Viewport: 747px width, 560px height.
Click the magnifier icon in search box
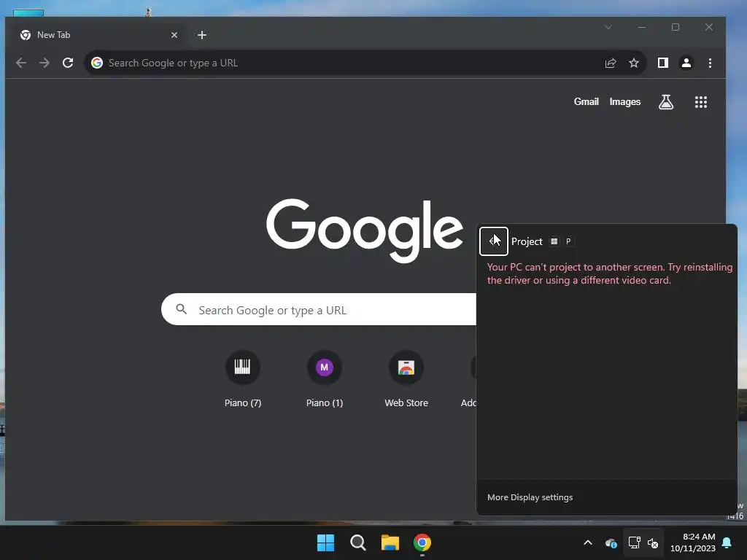pyautogui.click(x=181, y=309)
